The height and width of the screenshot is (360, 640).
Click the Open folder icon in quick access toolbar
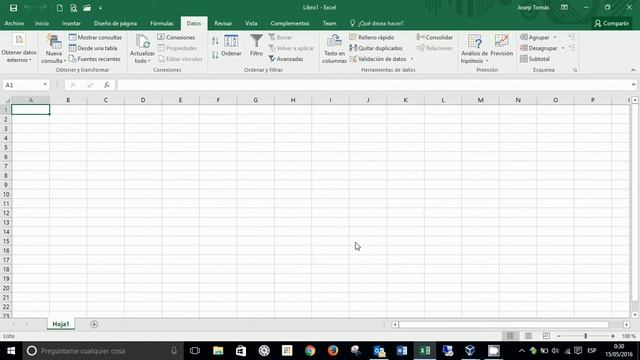(87, 8)
